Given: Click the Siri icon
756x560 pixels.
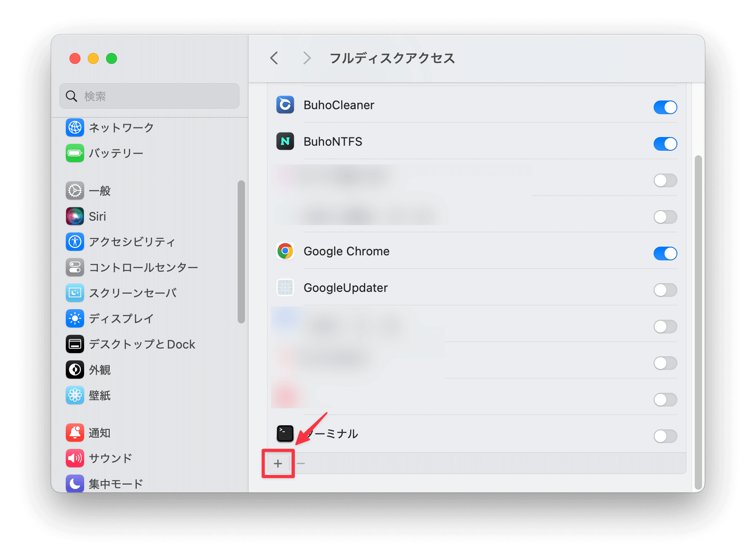Looking at the screenshot, I should [75, 216].
